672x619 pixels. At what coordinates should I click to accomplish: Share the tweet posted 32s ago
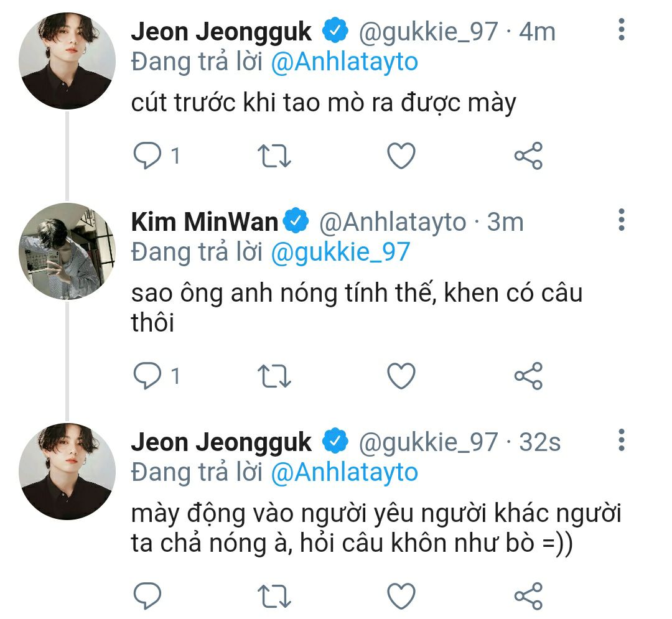coord(528,596)
